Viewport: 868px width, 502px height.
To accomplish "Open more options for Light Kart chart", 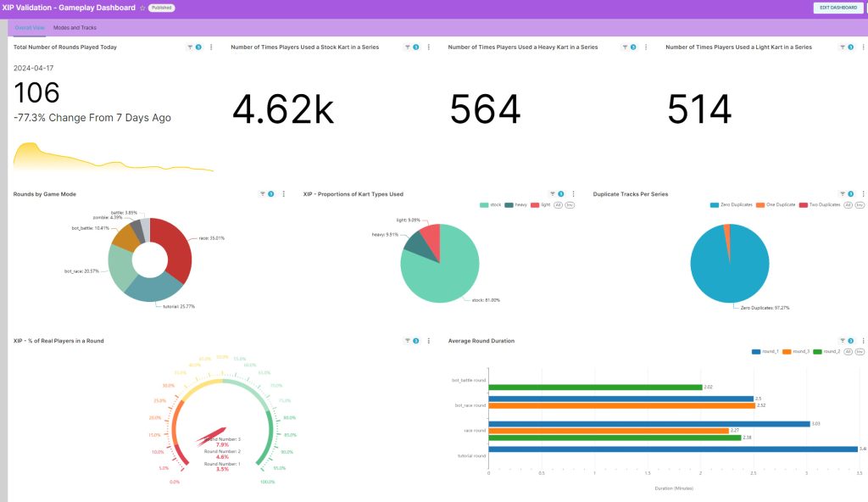I will pos(863,47).
